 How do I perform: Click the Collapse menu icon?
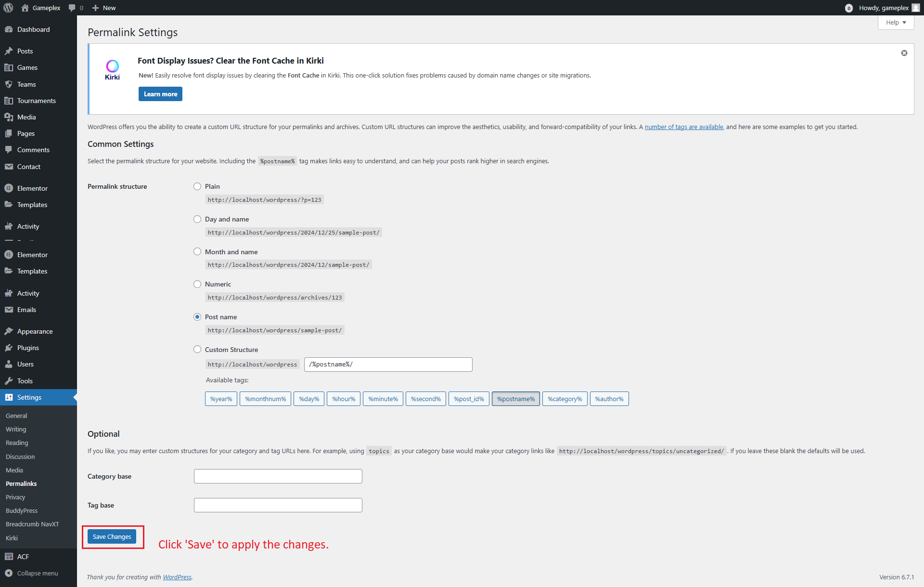click(9, 573)
